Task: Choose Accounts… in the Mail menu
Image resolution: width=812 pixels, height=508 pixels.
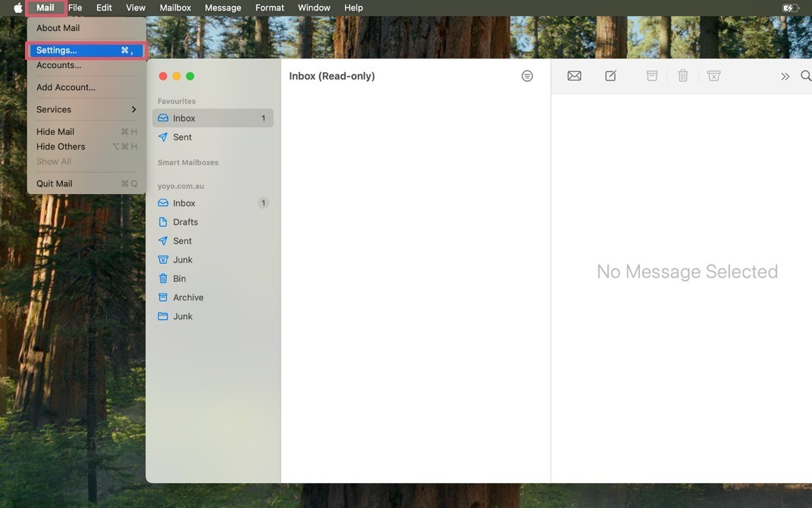Action: tap(86, 65)
